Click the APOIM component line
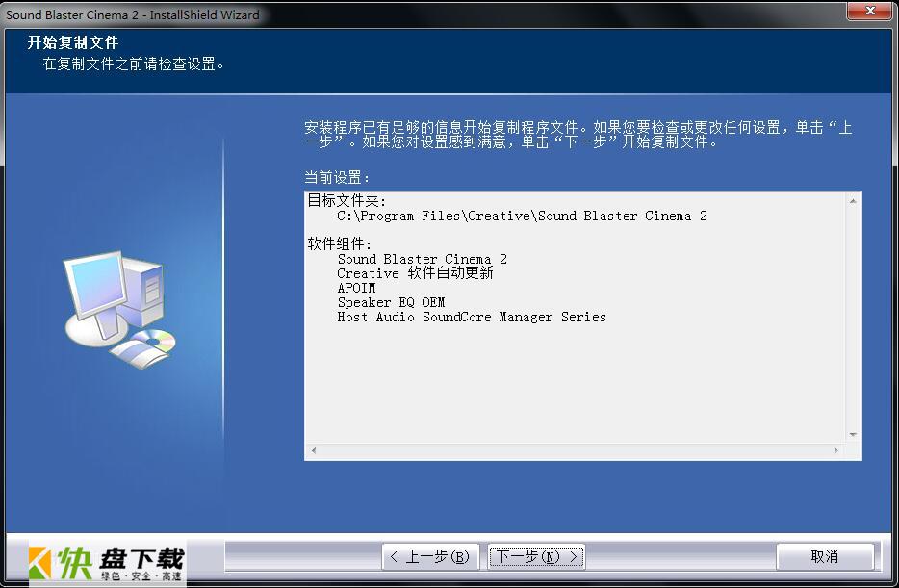Viewport: 899px width, 588px height. click(x=357, y=288)
